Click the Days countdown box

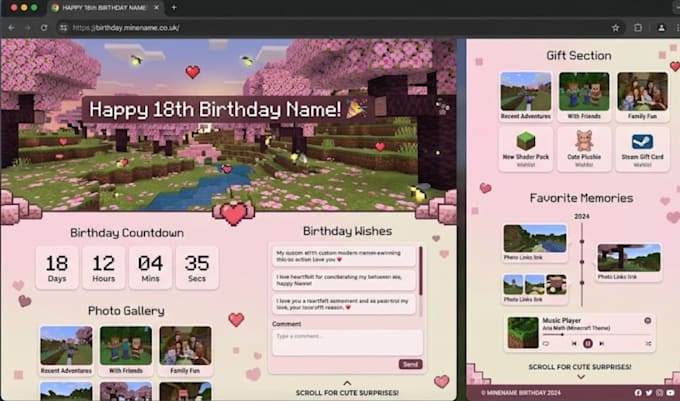[57, 267]
